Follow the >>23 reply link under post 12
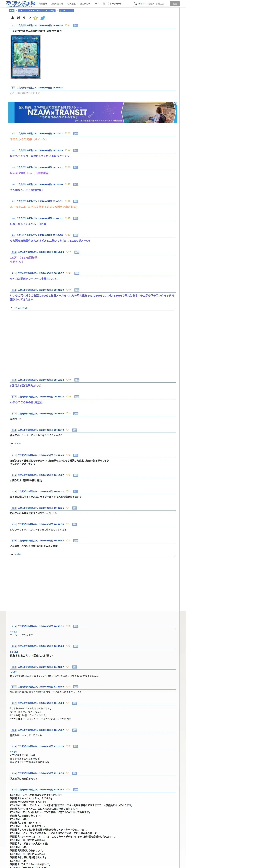262x868 pixels. coord(17,308)
